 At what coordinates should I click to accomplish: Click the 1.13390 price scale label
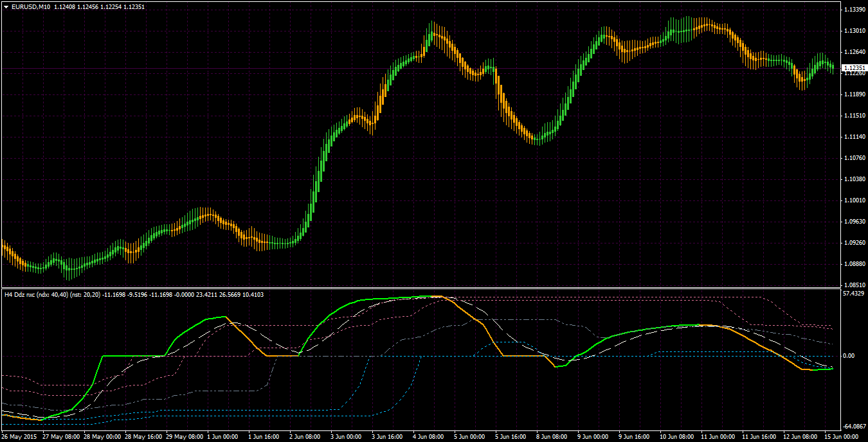click(854, 10)
